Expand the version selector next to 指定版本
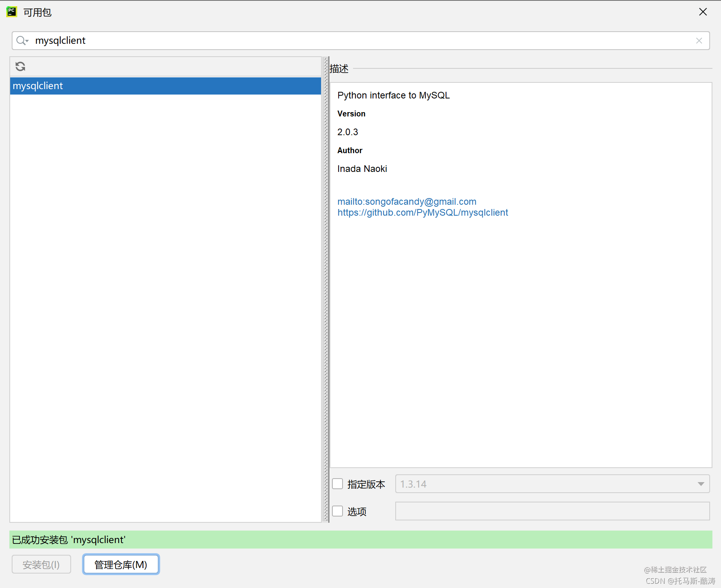The width and height of the screenshot is (721, 588). tap(700, 484)
